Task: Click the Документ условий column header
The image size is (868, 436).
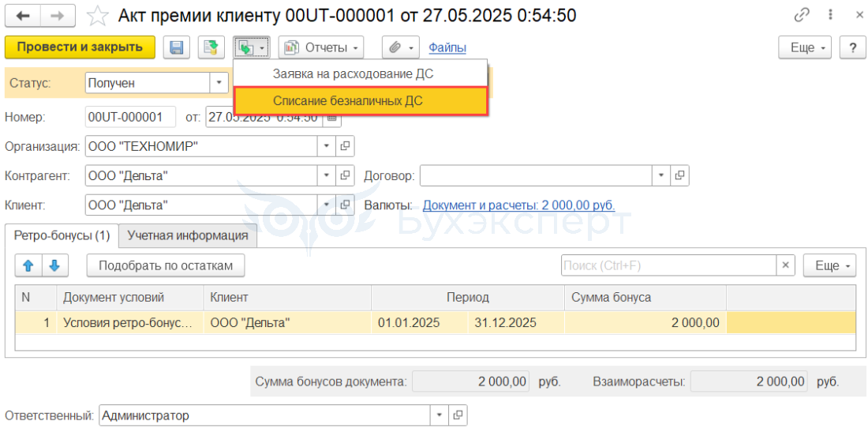Action: 130,298
